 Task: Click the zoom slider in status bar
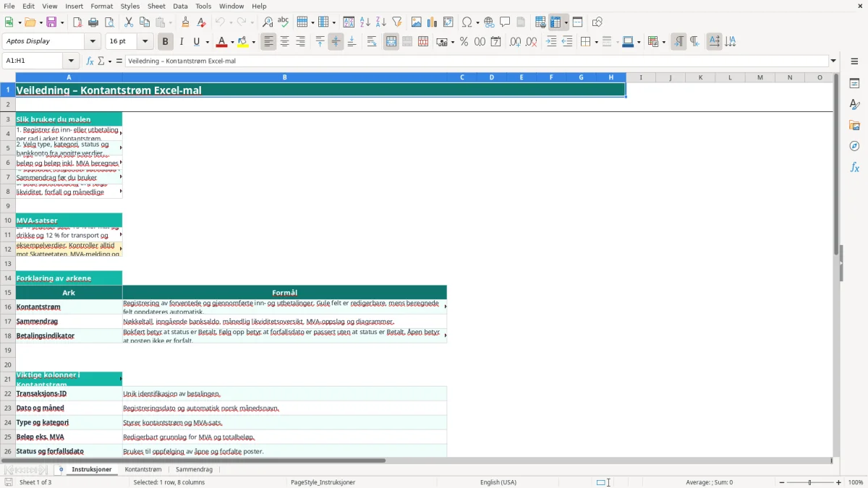point(809,482)
